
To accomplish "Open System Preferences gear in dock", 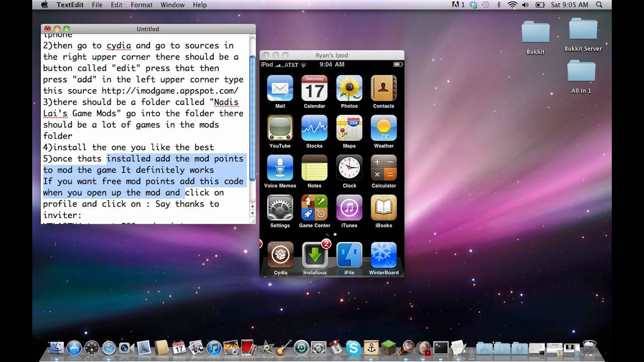I will pos(319,348).
